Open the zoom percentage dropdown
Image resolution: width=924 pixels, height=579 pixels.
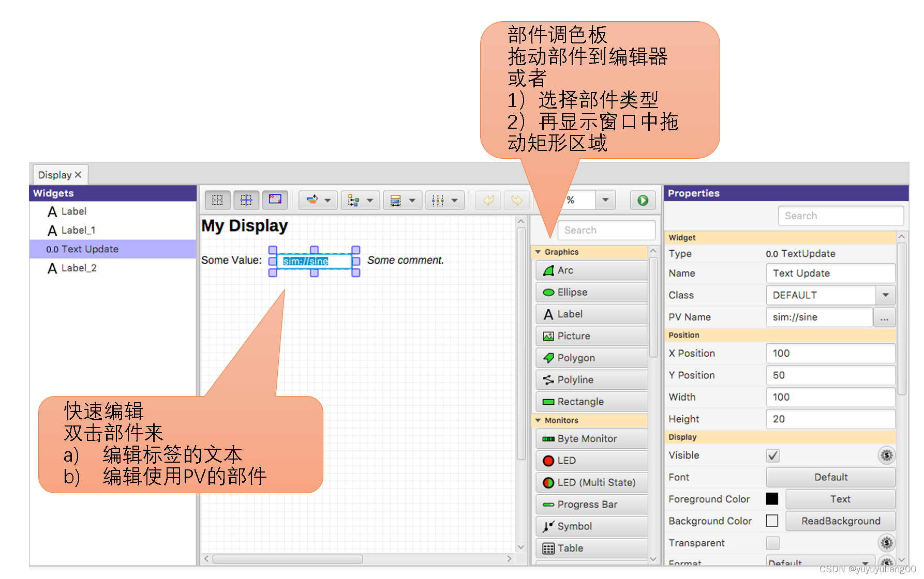[605, 200]
